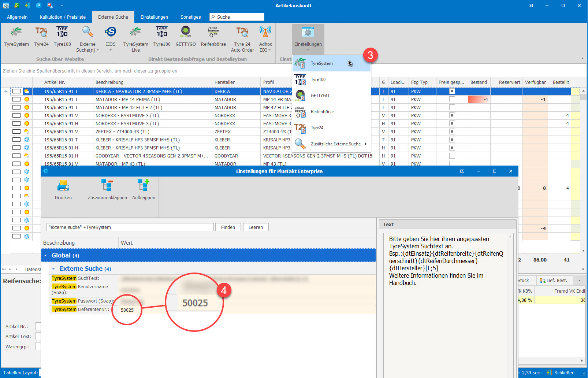Collapse the ribbon with arrow
Viewport: 588px width, 378px height.
pos(582,59)
